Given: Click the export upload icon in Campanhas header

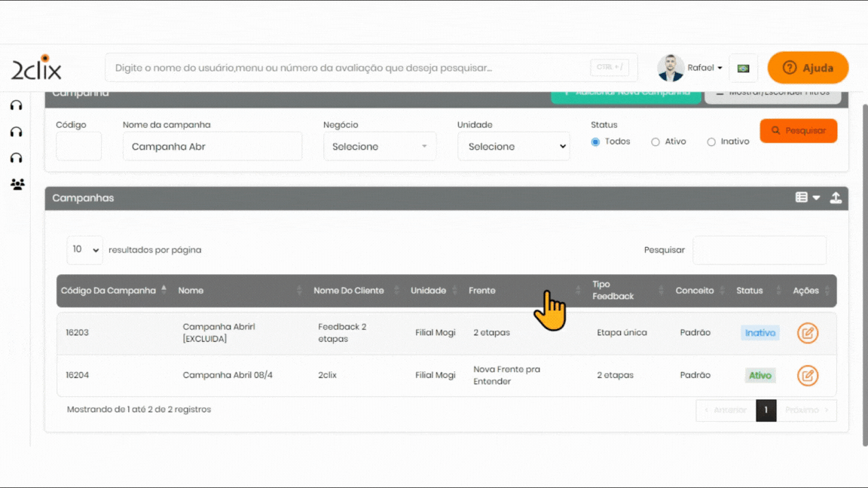Looking at the screenshot, I should click(x=836, y=197).
